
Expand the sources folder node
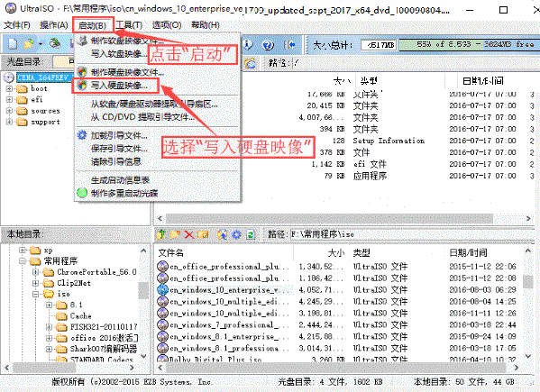tap(9, 111)
